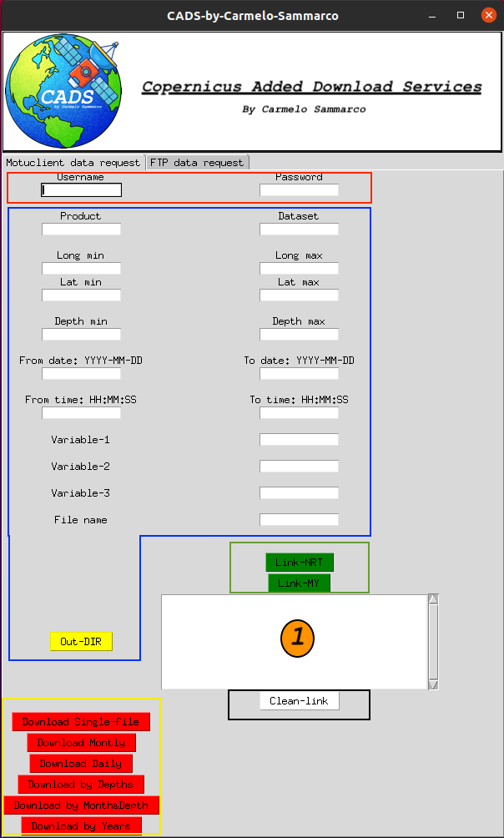
Task: Click the green Link-NRT button
Action: pos(300,563)
